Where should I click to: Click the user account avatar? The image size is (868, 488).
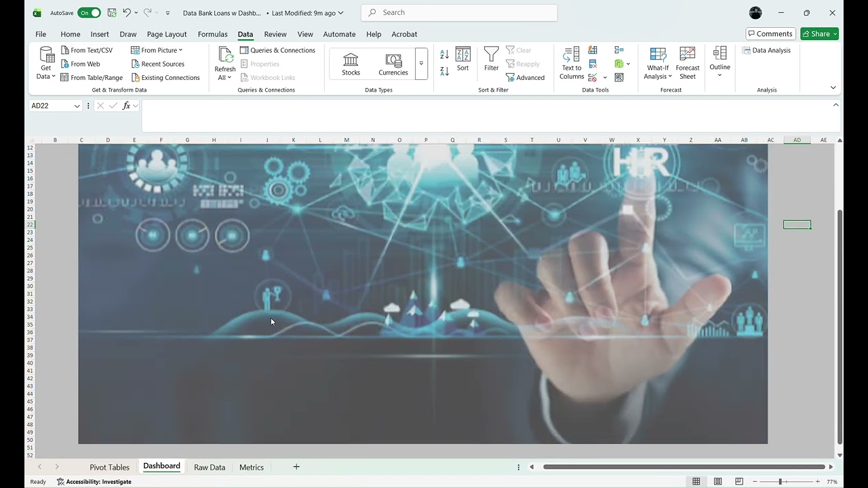[755, 13]
